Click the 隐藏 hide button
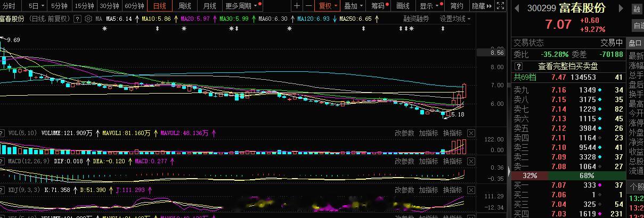 click(x=478, y=6)
